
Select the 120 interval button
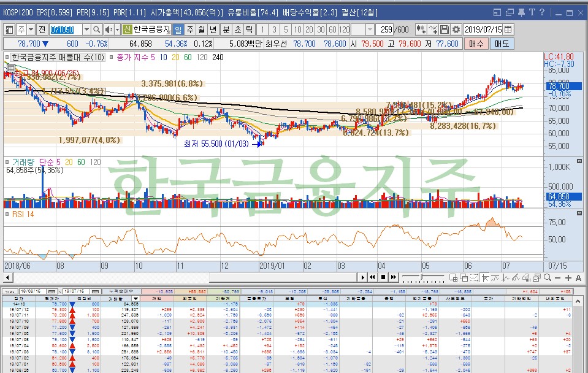coord(344,29)
